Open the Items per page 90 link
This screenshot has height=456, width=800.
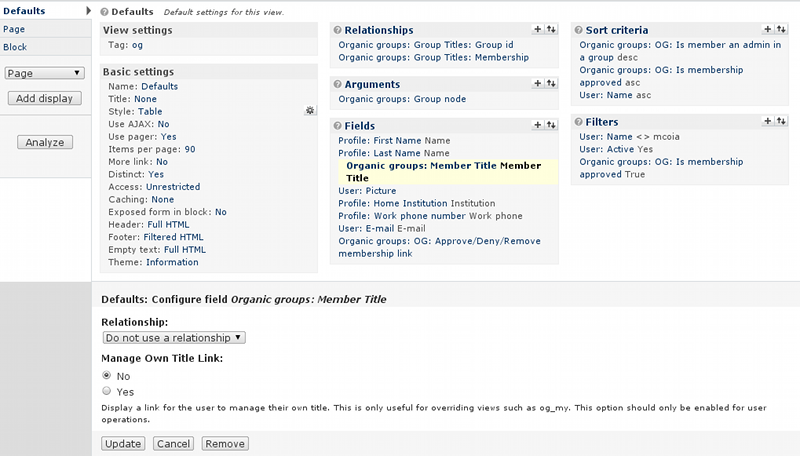190,149
